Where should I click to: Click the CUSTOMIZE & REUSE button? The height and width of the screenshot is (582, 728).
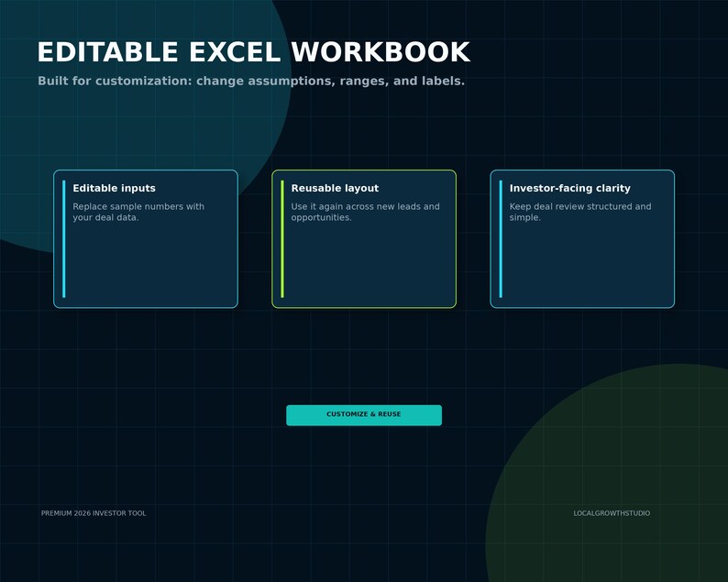point(363,415)
